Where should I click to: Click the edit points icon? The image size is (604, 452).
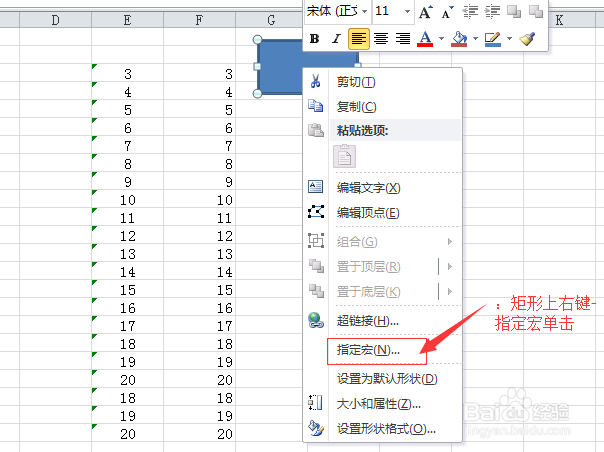click(x=316, y=212)
